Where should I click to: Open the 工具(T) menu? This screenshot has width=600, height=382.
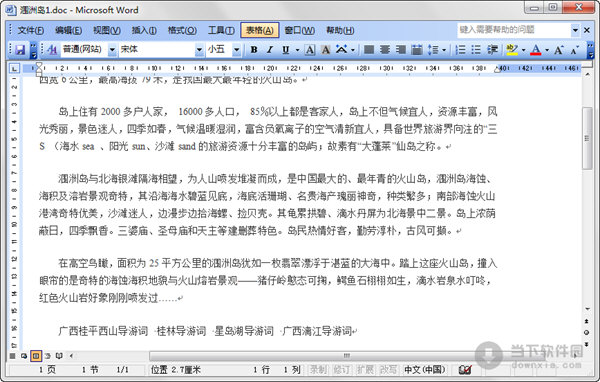(x=221, y=30)
